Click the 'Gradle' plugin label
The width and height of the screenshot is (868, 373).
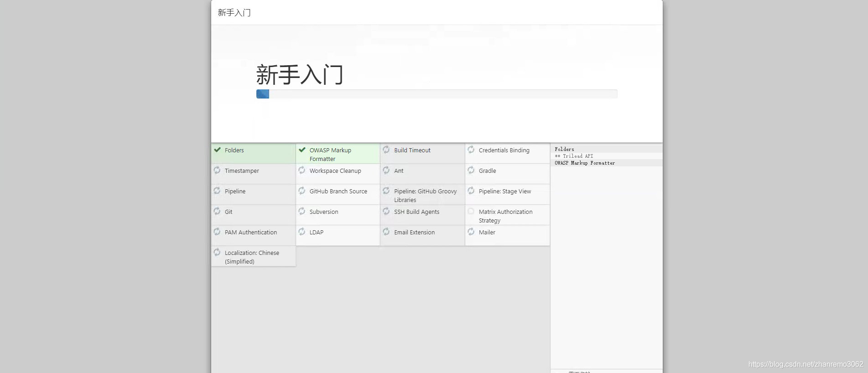coord(487,171)
